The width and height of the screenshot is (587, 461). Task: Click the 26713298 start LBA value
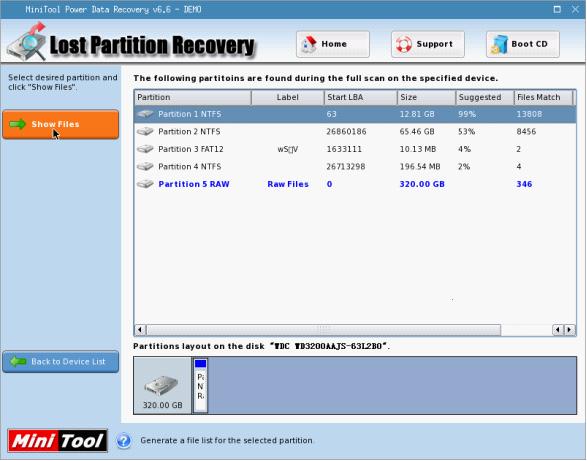346,166
